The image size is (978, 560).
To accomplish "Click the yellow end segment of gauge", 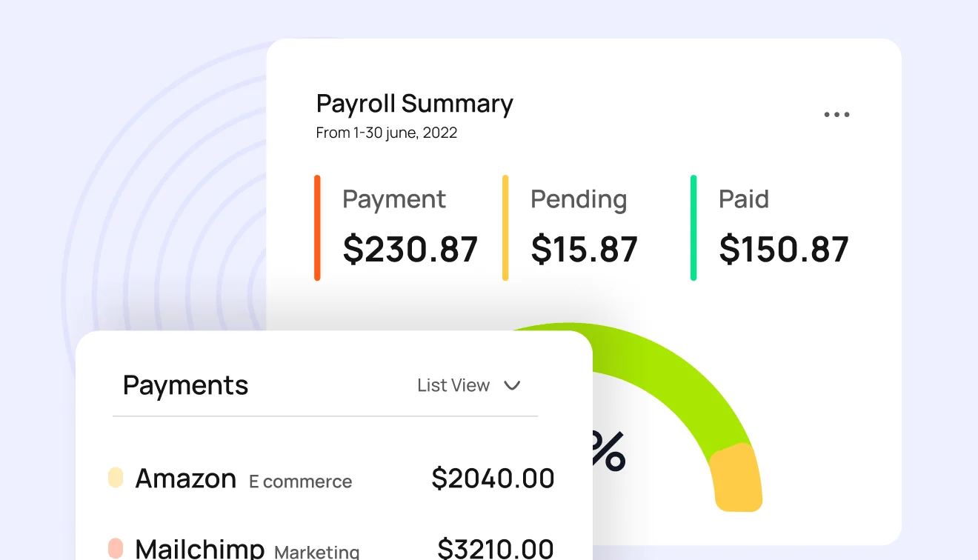I will click(736, 478).
